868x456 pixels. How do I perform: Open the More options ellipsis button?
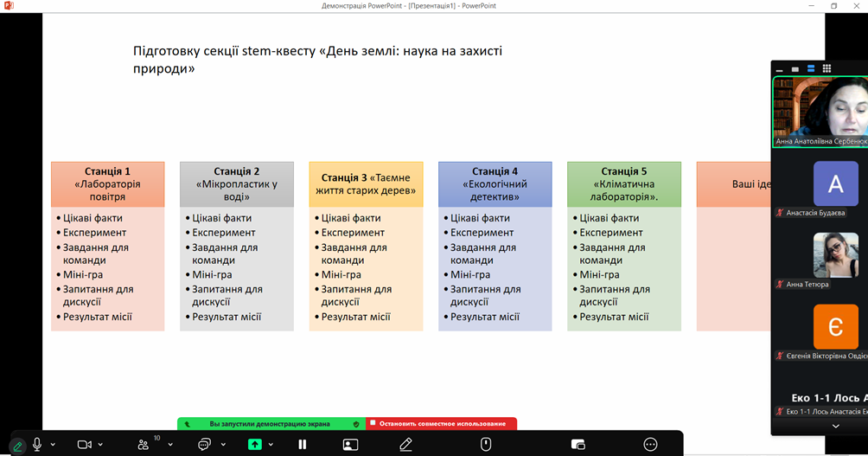point(650,445)
